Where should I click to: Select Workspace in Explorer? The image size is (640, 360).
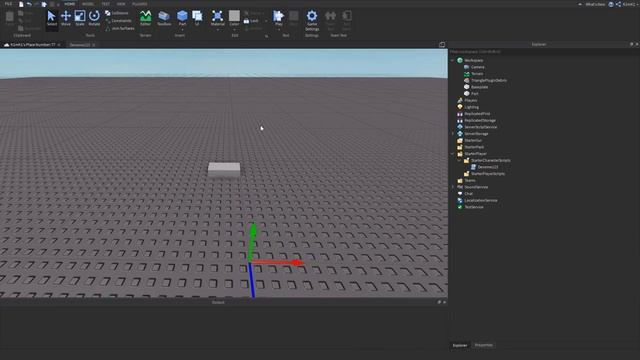click(x=473, y=60)
